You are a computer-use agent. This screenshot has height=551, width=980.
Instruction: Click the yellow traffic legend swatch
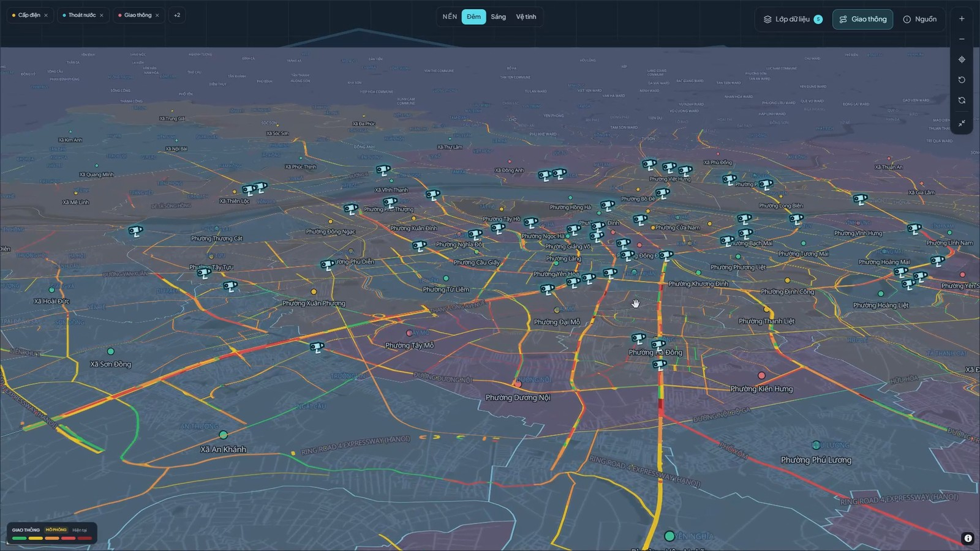click(36, 538)
